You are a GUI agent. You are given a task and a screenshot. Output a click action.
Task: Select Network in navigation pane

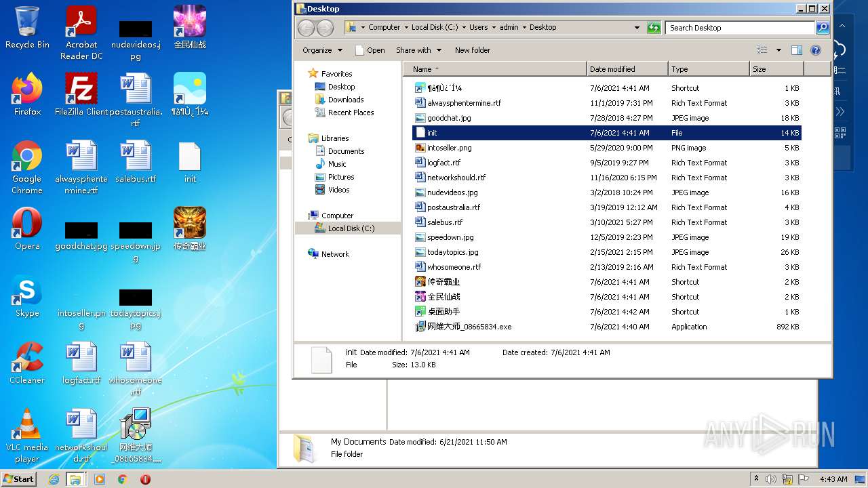(335, 254)
